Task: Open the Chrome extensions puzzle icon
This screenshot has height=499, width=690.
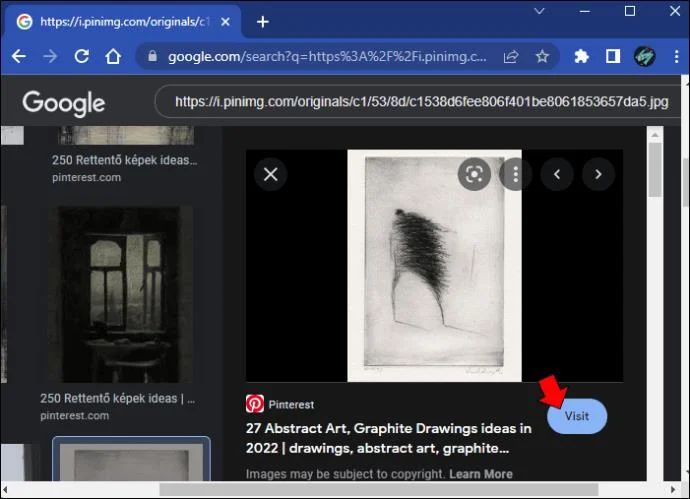Action: coord(581,56)
